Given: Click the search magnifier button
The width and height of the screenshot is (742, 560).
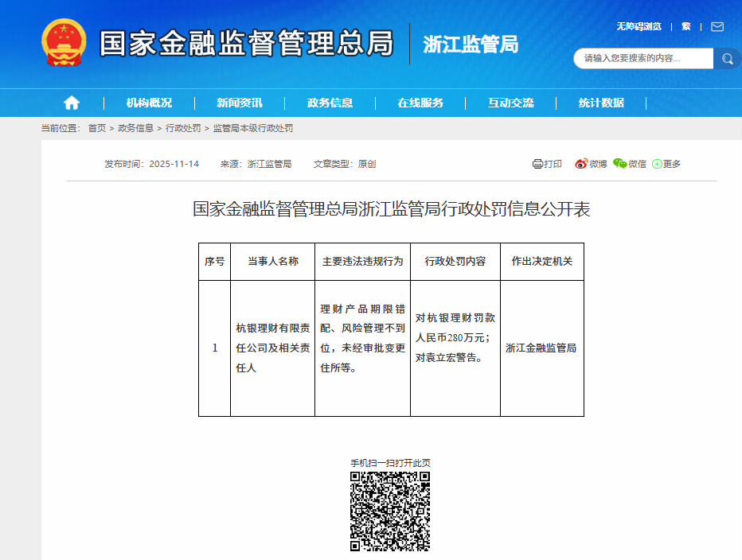Looking at the screenshot, I should pos(728,59).
